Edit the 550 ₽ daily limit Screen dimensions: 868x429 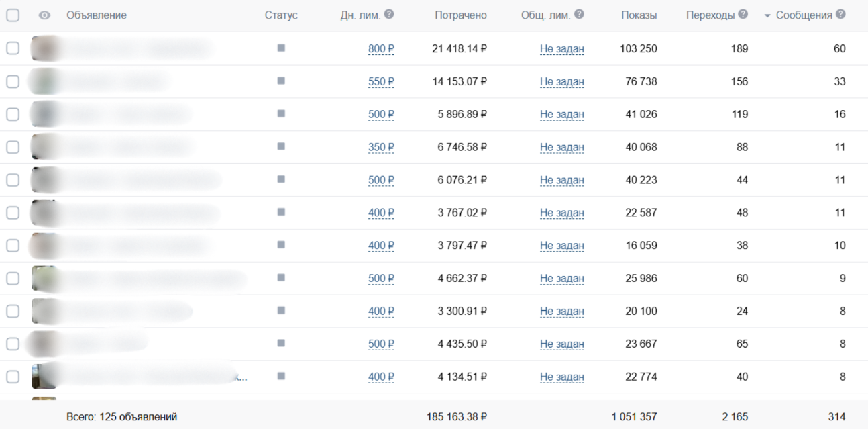(381, 82)
